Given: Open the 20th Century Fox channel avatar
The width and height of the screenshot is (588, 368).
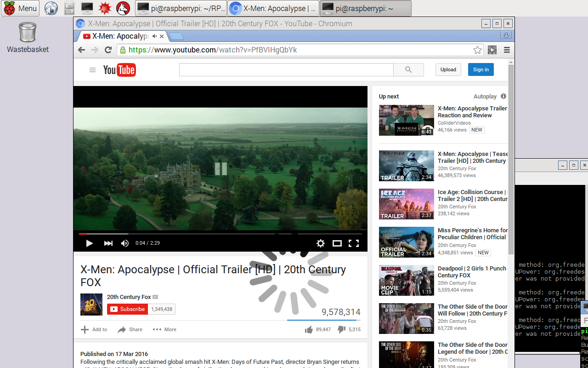Looking at the screenshot, I should (91, 305).
